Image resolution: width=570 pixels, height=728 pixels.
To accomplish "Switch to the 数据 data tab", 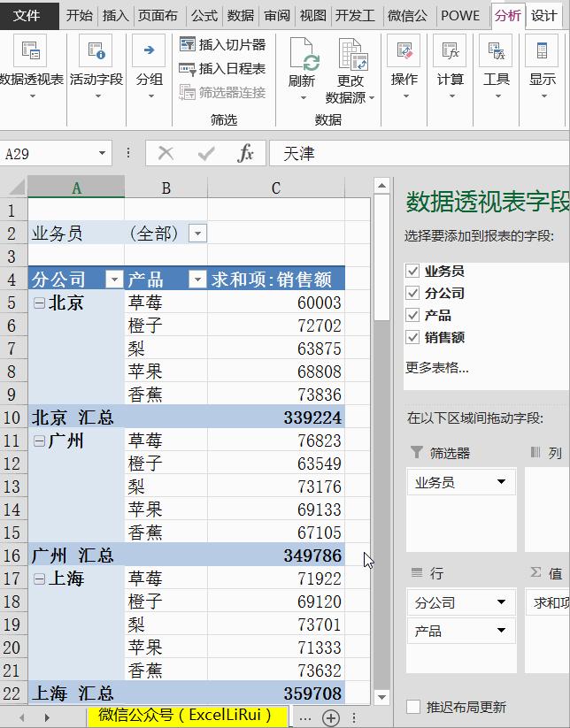I will coord(241,16).
